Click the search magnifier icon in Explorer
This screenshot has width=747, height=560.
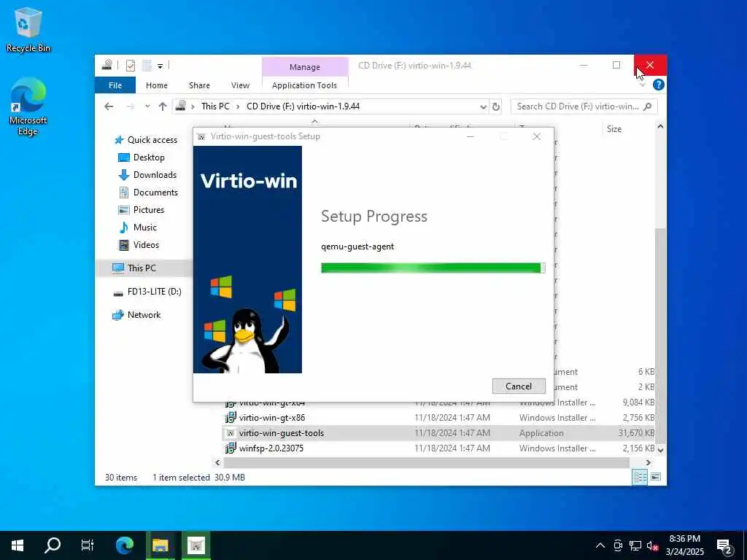(x=648, y=106)
